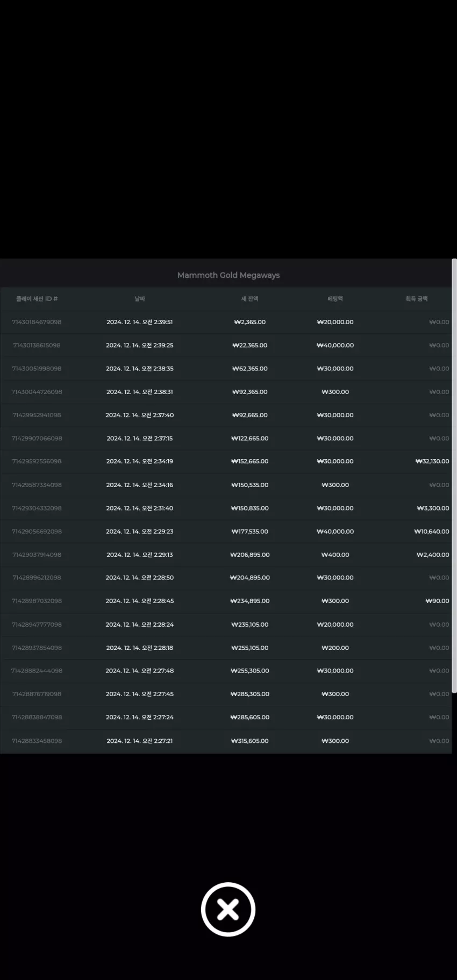Click the balance ₩152,665.00
Image resolution: width=457 pixels, height=980 pixels.
[x=250, y=461]
